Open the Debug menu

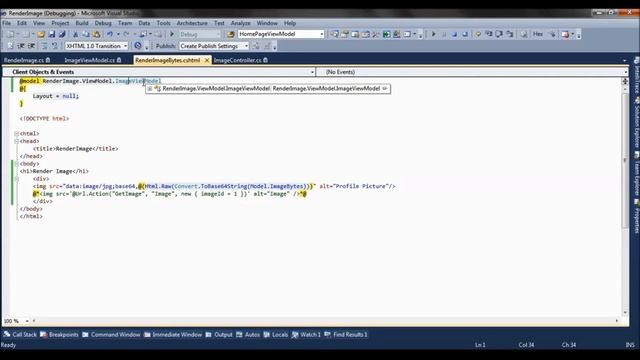(103, 23)
